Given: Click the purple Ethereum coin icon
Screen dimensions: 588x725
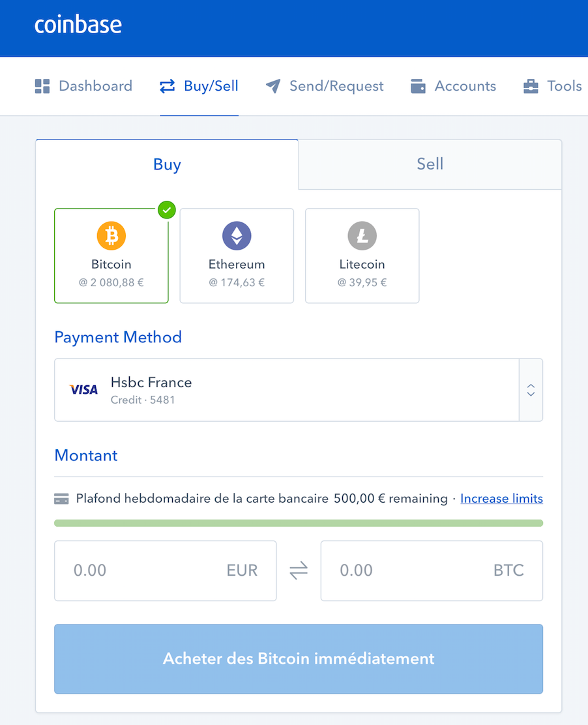Looking at the screenshot, I should click(x=237, y=236).
